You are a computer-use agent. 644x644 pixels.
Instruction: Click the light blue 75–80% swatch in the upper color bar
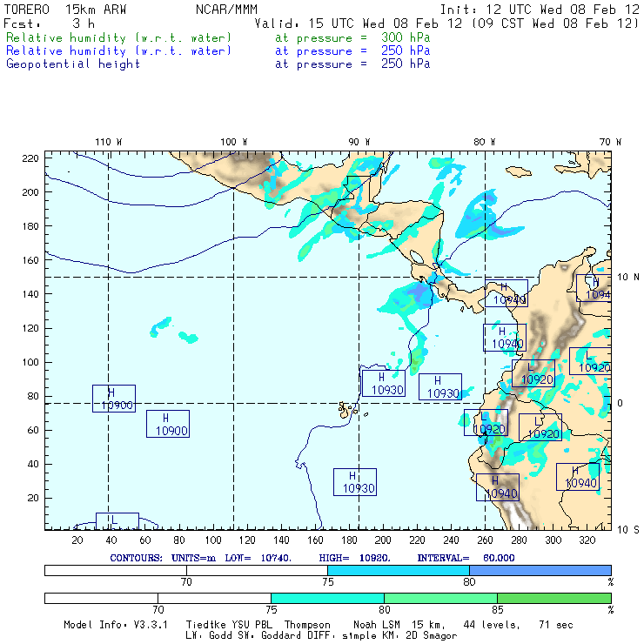coord(399,570)
